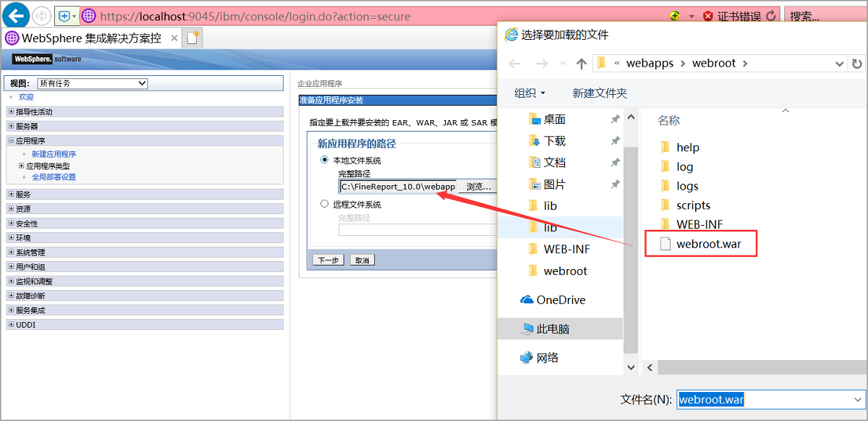
Task: Open the 视图 dropdown 所有任务
Action: [x=92, y=83]
